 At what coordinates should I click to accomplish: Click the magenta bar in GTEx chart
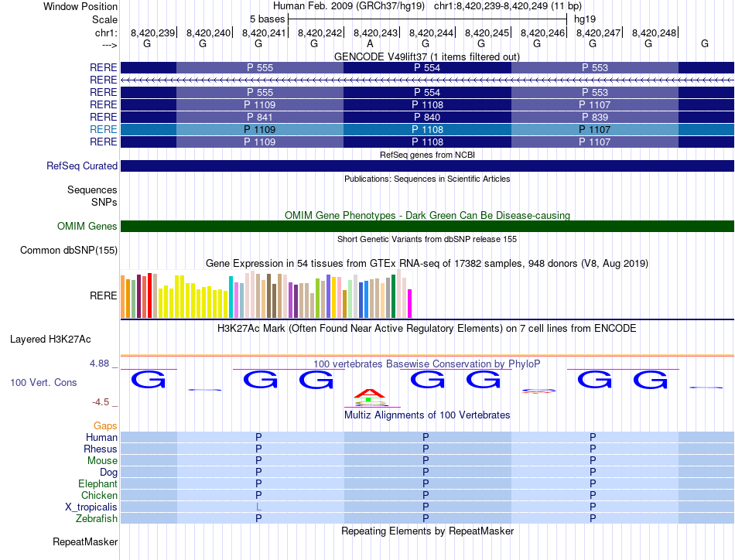point(409,304)
